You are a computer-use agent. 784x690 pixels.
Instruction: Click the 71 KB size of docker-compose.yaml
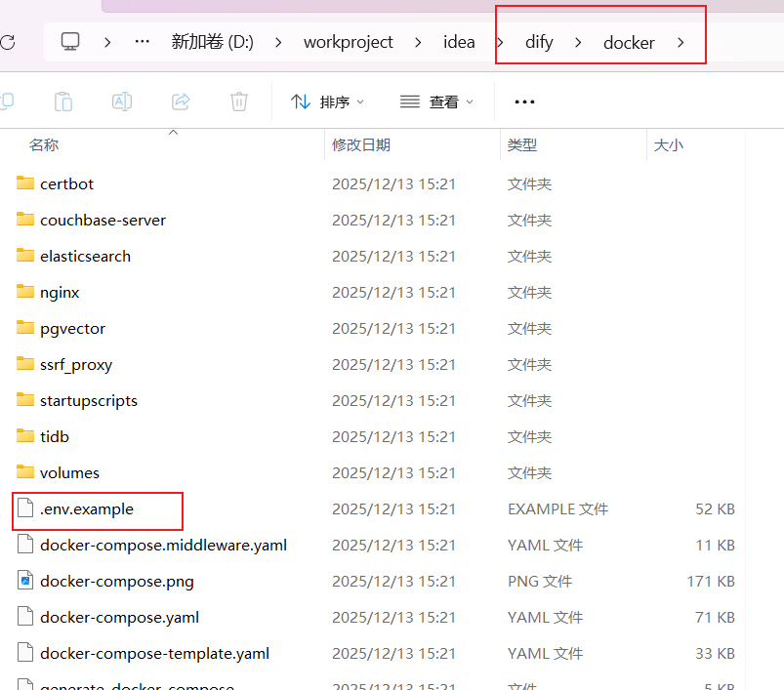tap(715, 618)
